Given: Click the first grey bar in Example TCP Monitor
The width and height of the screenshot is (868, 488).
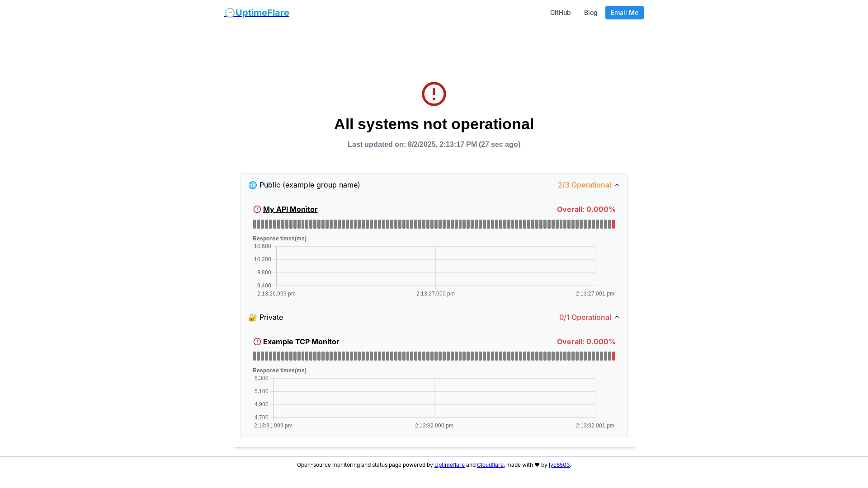Looking at the screenshot, I should coord(255,356).
